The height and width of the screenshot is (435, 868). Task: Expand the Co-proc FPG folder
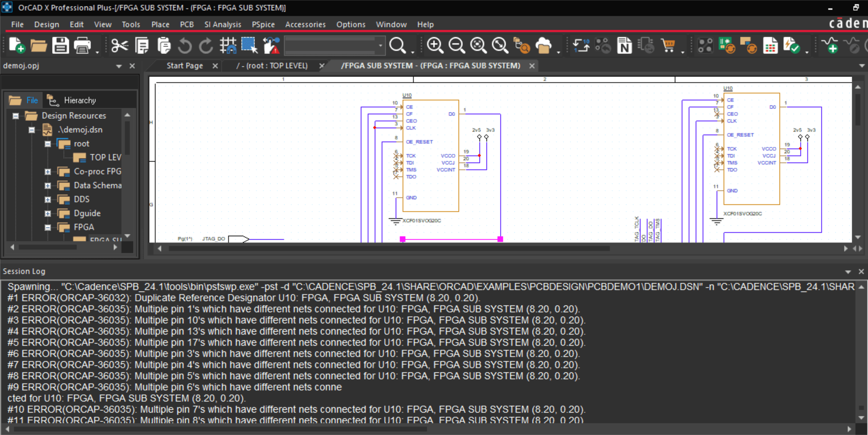tap(47, 171)
